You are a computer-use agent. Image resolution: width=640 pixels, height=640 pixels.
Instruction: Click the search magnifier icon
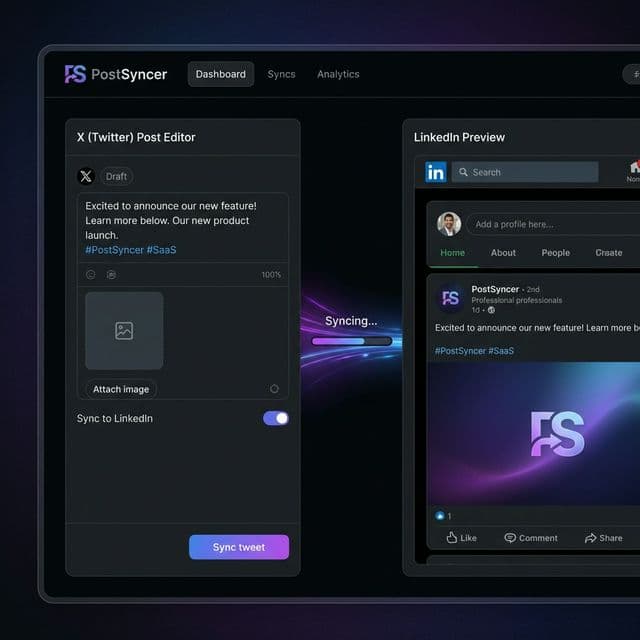[463, 172]
